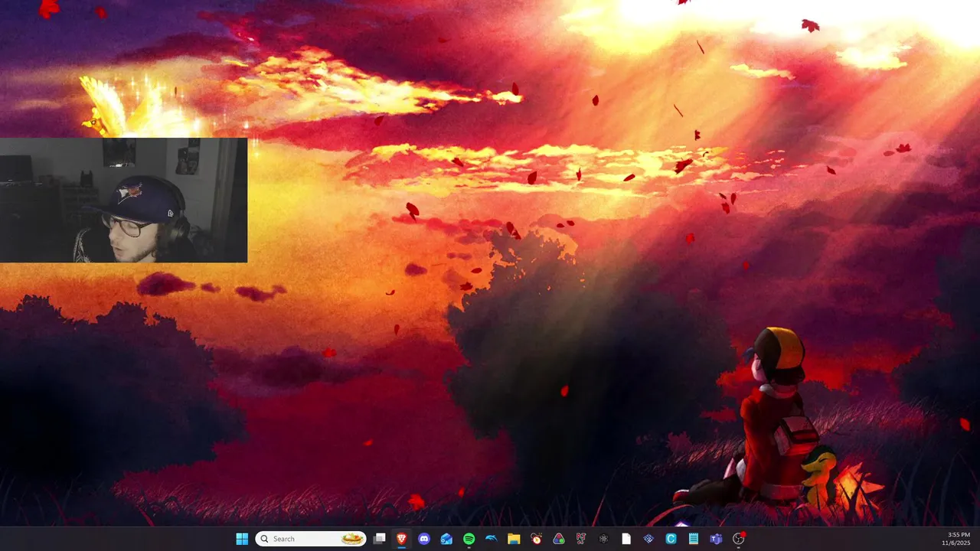Screen dimensions: 980x551
Task: Open Spotify from the taskbar
Action: click(469, 539)
